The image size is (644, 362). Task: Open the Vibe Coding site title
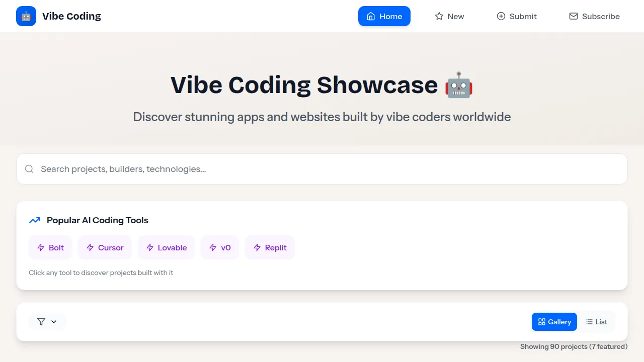point(71,16)
